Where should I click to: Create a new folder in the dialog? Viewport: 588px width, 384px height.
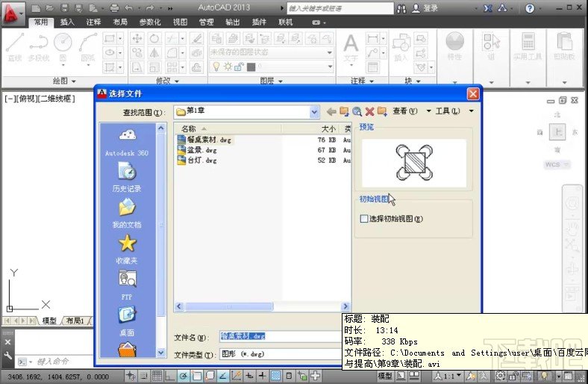pos(382,111)
